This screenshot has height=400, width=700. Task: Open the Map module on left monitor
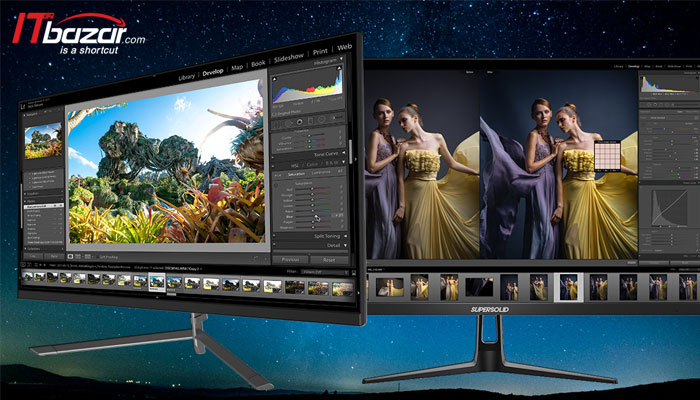(237, 67)
